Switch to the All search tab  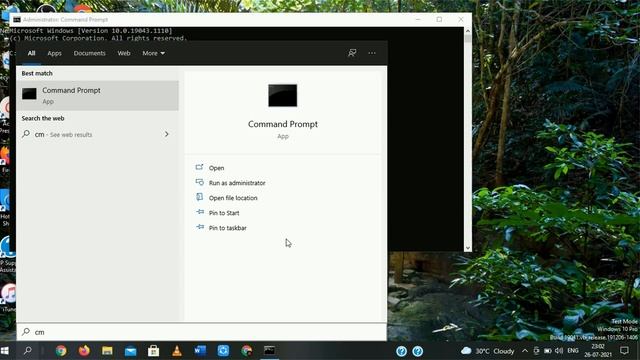tap(31, 53)
